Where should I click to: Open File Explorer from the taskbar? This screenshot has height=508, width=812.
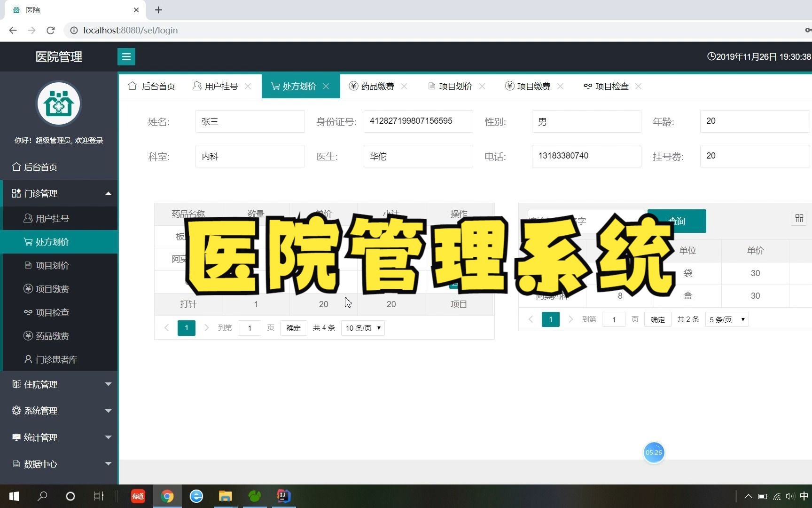point(225,496)
